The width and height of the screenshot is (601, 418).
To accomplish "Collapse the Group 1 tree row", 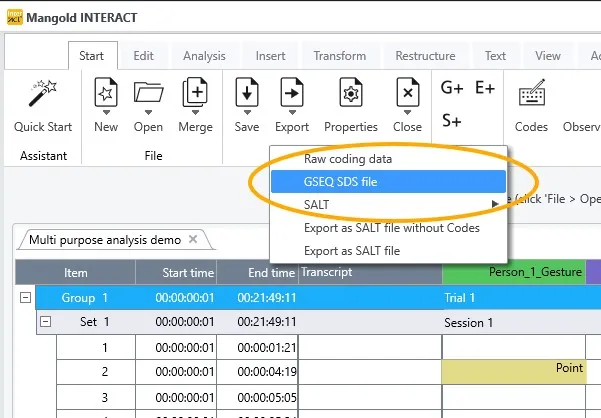I will click(x=25, y=297).
